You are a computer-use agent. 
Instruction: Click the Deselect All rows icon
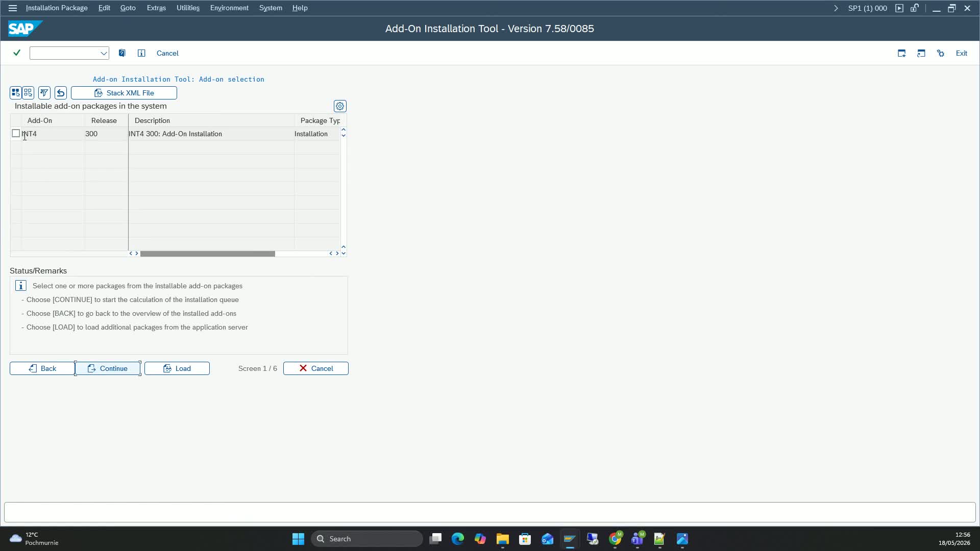[28, 93]
